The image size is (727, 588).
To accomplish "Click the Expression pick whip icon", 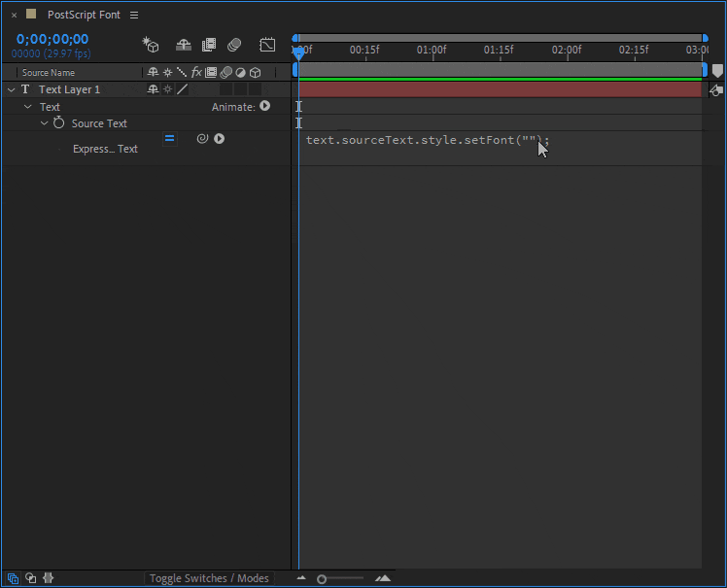I will pyautogui.click(x=202, y=138).
